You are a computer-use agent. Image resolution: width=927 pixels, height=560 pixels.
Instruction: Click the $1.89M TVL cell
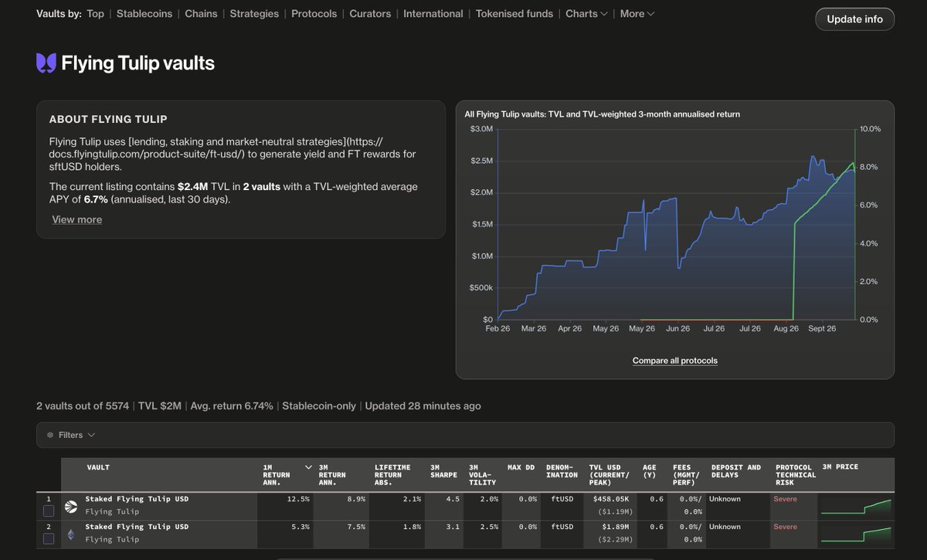615,527
